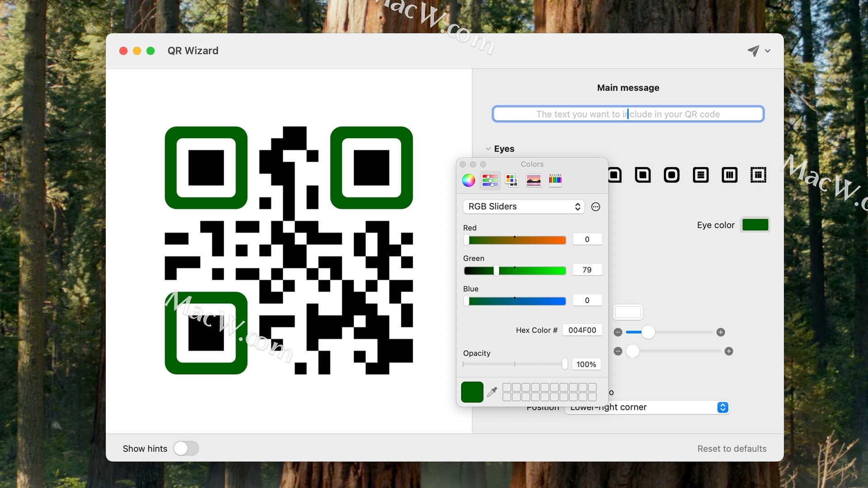Open the color picker options ellipsis menu
The width and height of the screenshot is (868, 488).
[x=596, y=206]
